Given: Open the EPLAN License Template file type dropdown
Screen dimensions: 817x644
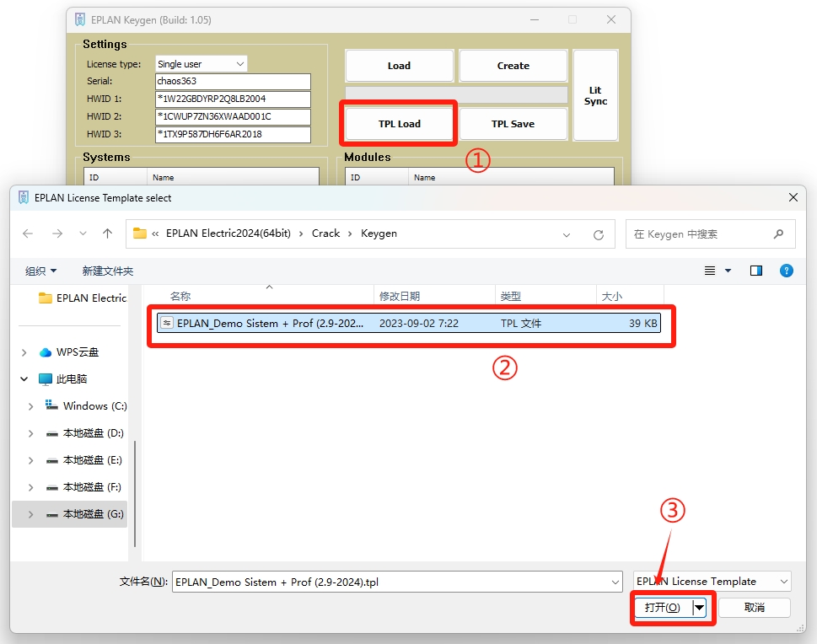Looking at the screenshot, I should 712,582.
